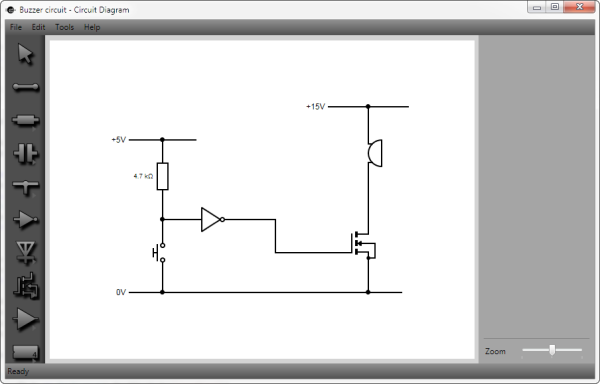
Task: Click the Zoom slider handle
Action: tap(552, 350)
